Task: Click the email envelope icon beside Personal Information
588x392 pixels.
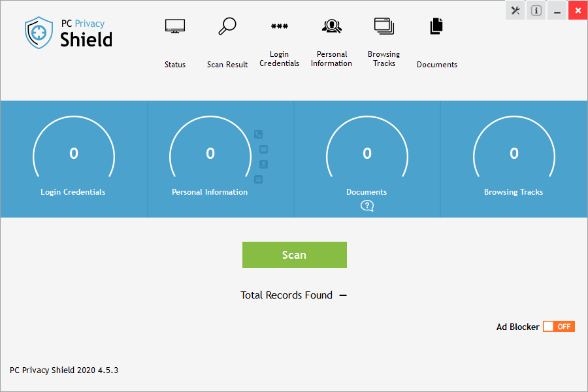Action: [264, 150]
